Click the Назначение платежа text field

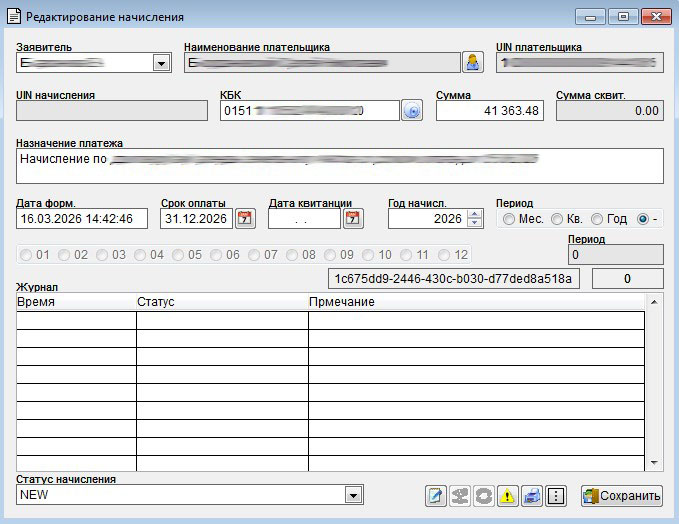point(340,166)
